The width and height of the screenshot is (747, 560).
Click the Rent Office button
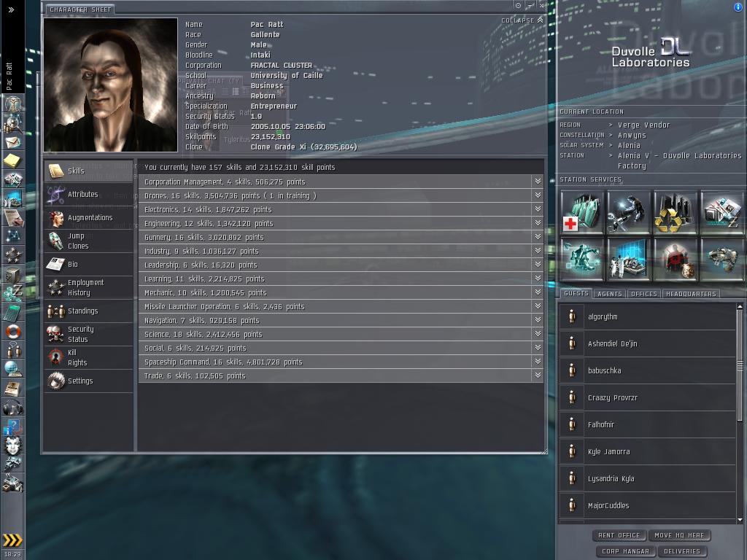(619, 535)
